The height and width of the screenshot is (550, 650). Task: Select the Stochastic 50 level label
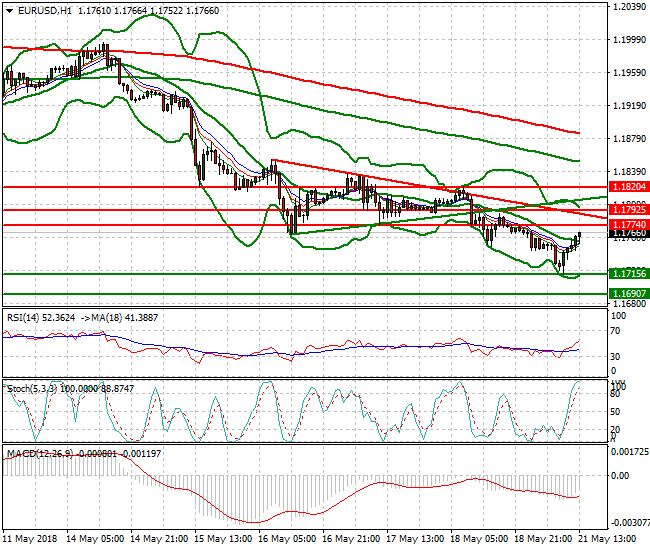617,412
